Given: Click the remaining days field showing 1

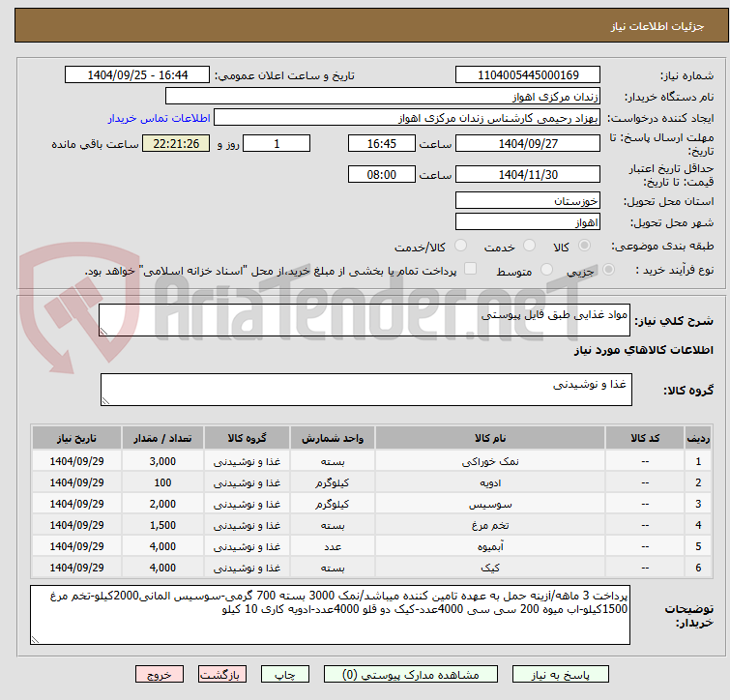Looking at the screenshot, I should 277,143.
